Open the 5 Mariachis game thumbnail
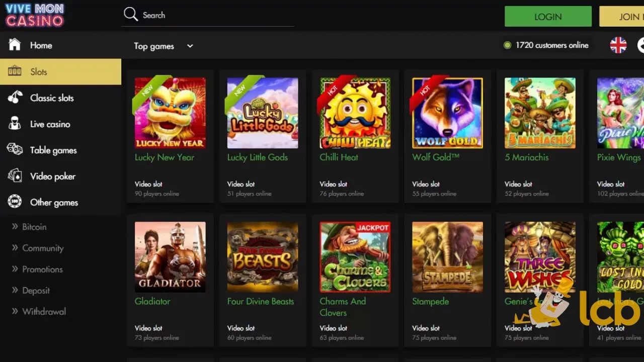 click(540, 113)
